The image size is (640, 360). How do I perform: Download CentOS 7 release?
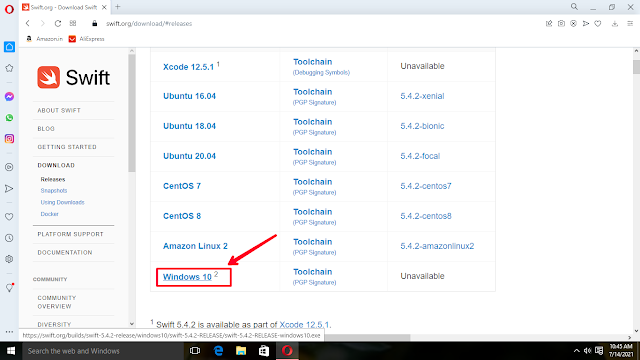point(182,186)
